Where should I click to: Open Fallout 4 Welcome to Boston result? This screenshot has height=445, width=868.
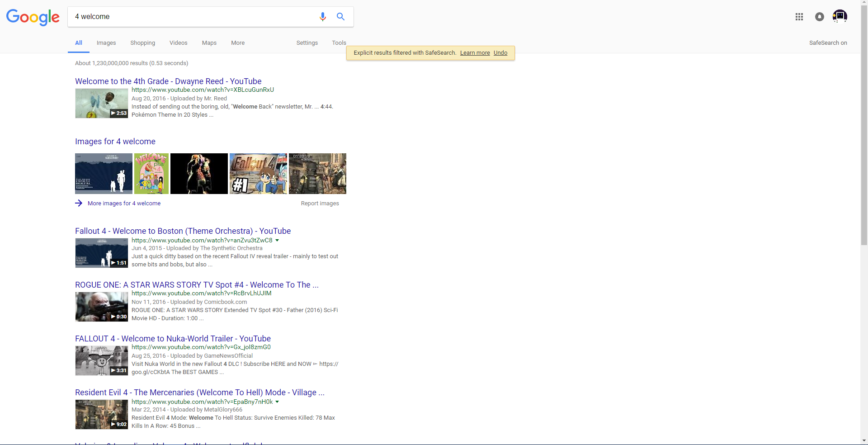(183, 231)
